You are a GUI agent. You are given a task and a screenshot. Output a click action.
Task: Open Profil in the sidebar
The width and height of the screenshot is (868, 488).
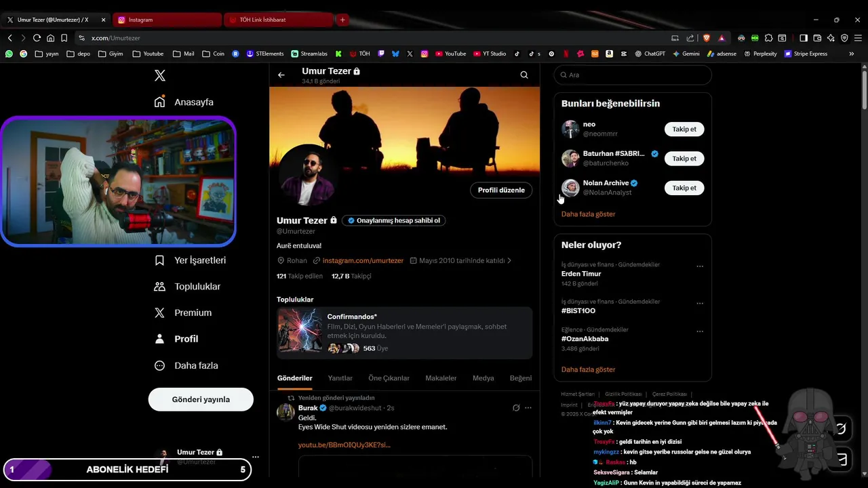[176, 339]
